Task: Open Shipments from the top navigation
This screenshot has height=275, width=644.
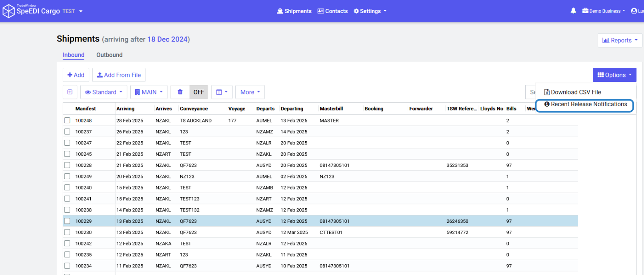Action: [294, 11]
